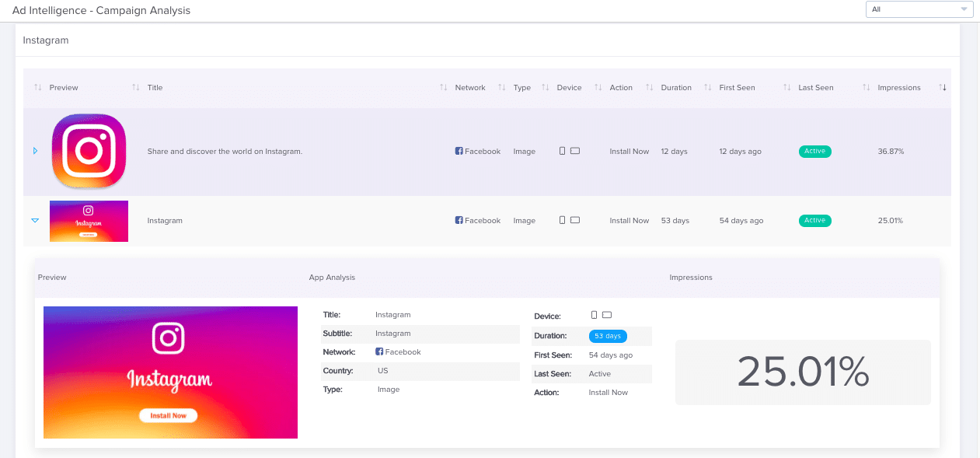
Task: Sort using arrows just left of Network header
Action: [x=444, y=88]
